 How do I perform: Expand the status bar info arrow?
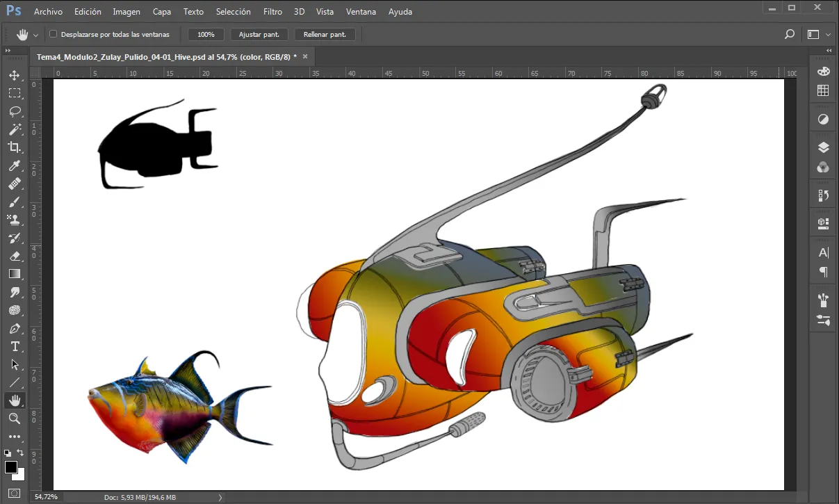point(220,497)
